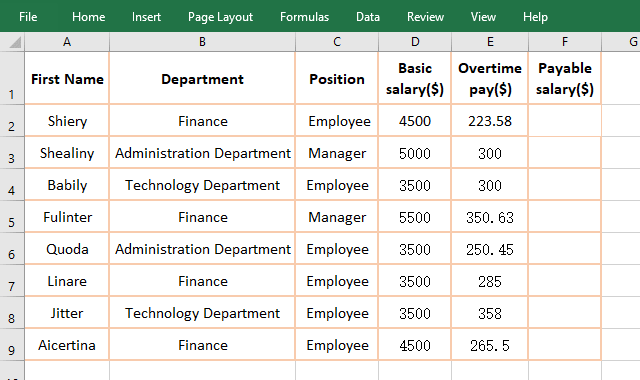
Task: Open the View ribbon tab
Action: [483, 17]
